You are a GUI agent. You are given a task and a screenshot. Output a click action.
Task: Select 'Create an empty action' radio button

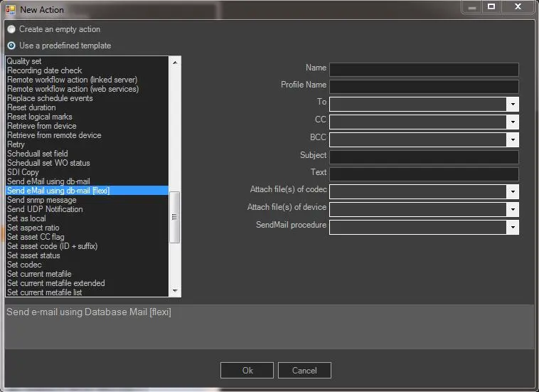pyautogui.click(x=11, y=29)
